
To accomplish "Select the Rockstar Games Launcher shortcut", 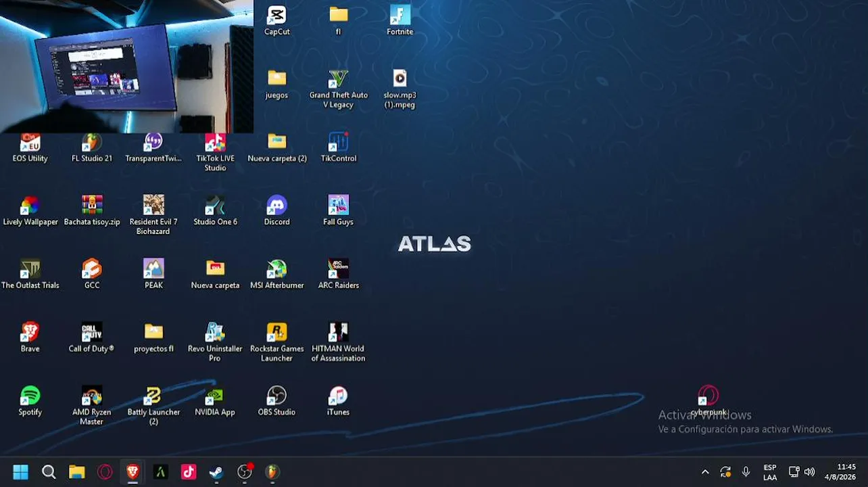I will point(276,343).
